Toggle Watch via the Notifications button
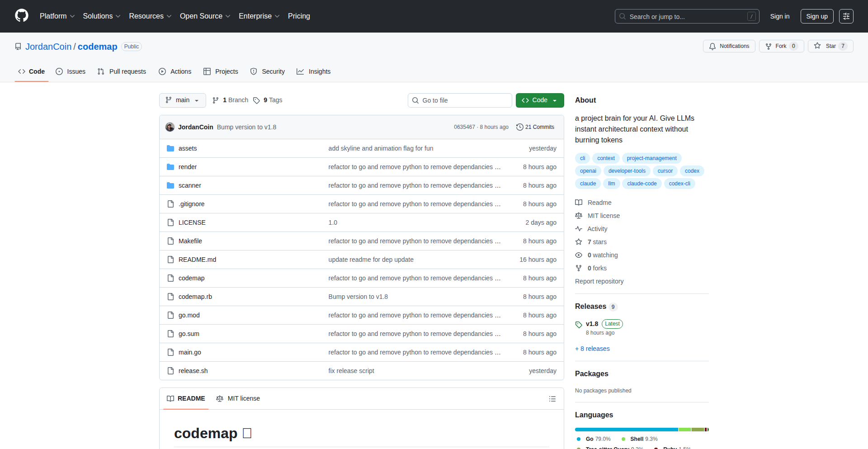Viewport: 868px width, 449px height. [729, 46]
